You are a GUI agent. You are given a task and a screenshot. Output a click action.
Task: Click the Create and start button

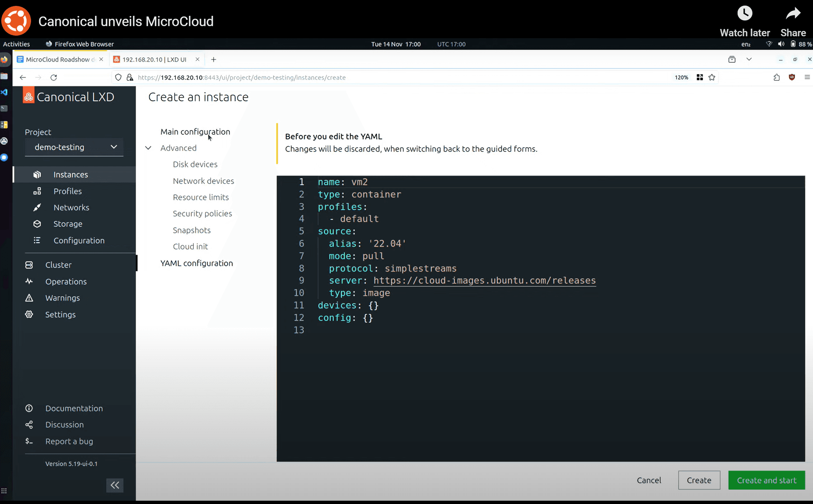pyautogui.click(x=766, y=480)
